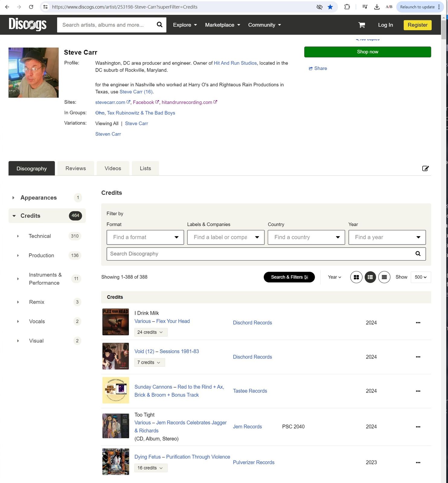Switch to the card grid view
Image resolution: width=448 pixels, height=483 pixels.
(356, 277)
